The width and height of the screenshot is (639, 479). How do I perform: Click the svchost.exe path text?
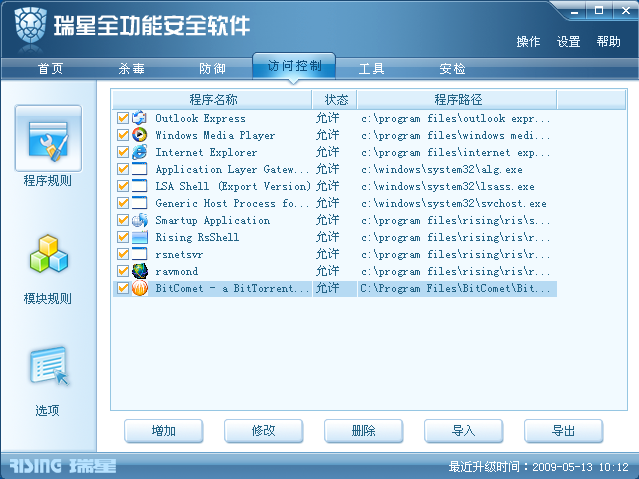click(454, 203)
